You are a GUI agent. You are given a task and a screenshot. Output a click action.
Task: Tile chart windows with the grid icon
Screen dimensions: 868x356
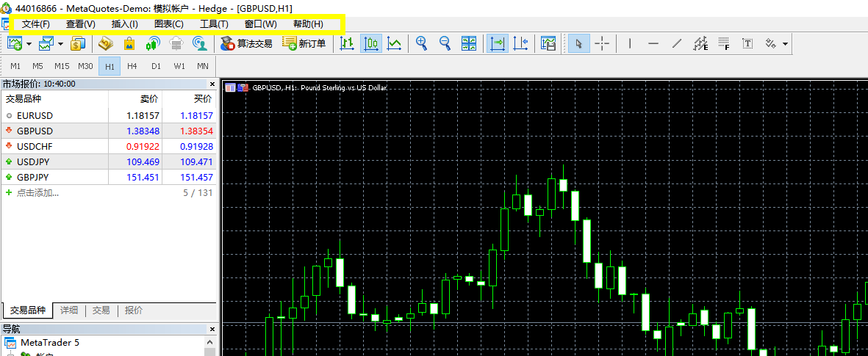[468, 44]
